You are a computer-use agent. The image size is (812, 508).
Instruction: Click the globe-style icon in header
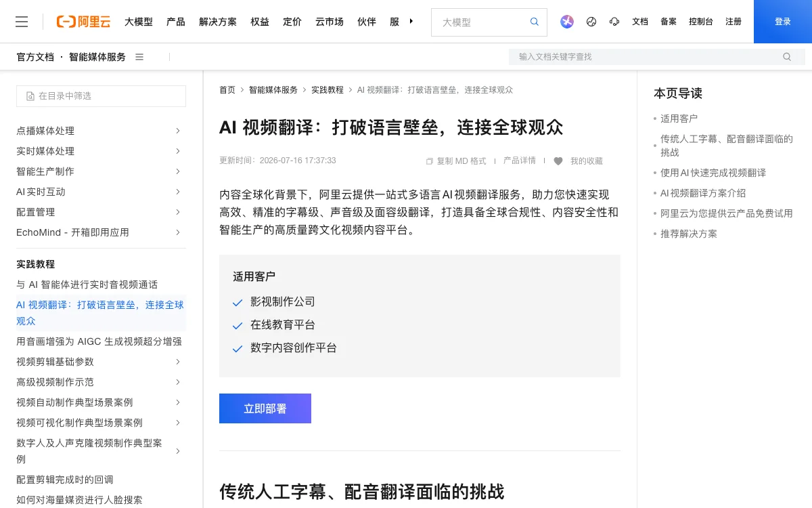[x=591, y=22]
